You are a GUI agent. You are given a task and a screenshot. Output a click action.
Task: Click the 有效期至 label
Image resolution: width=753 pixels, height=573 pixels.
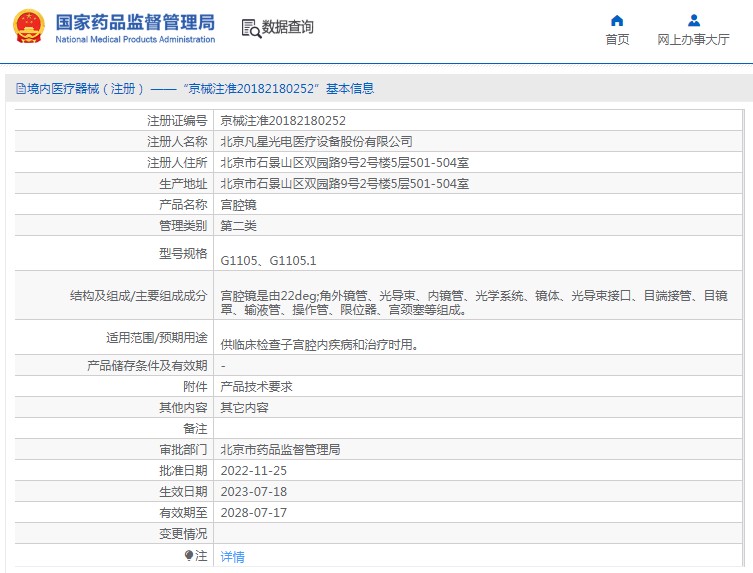(183, 513)
